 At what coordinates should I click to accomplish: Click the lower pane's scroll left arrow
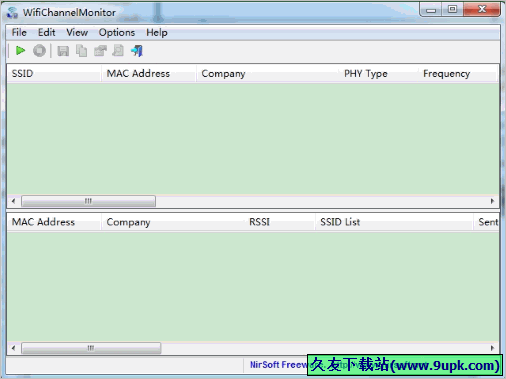click(13, 348)
